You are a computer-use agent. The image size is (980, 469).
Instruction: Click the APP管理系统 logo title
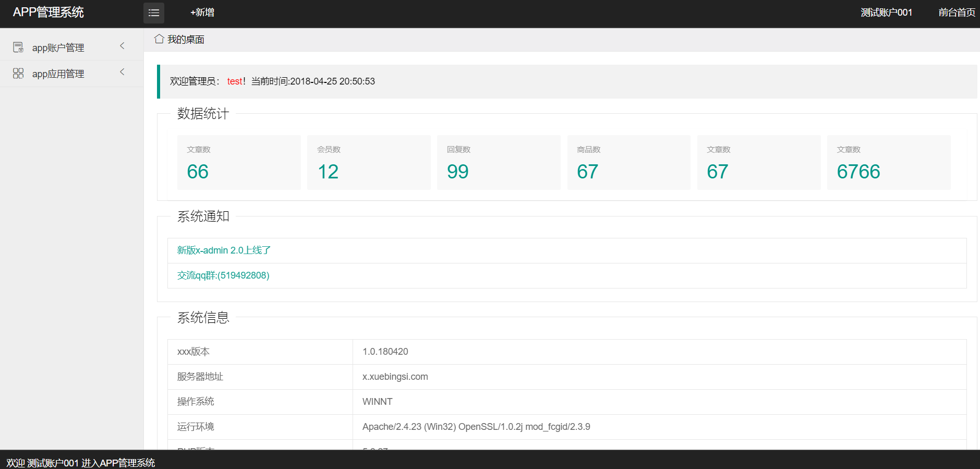(48, 13)
